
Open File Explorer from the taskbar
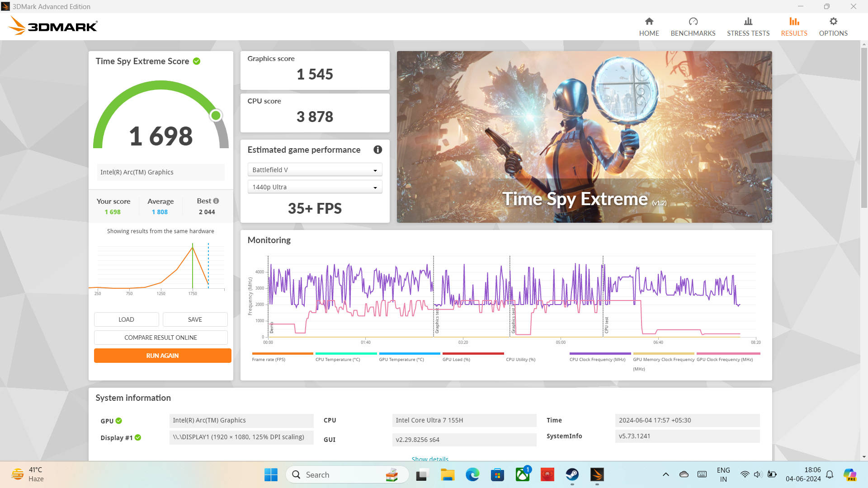click(x=448, y=474)
